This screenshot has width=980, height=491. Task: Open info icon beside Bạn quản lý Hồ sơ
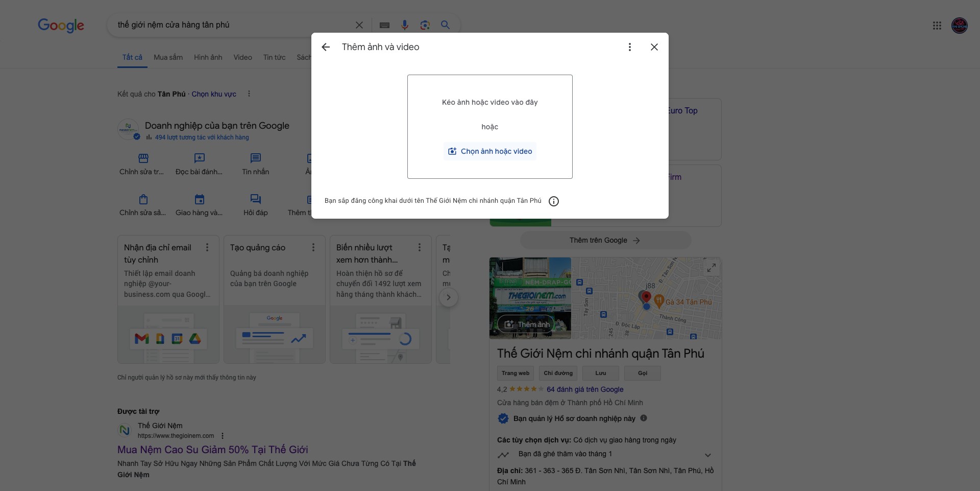point(644,418)
